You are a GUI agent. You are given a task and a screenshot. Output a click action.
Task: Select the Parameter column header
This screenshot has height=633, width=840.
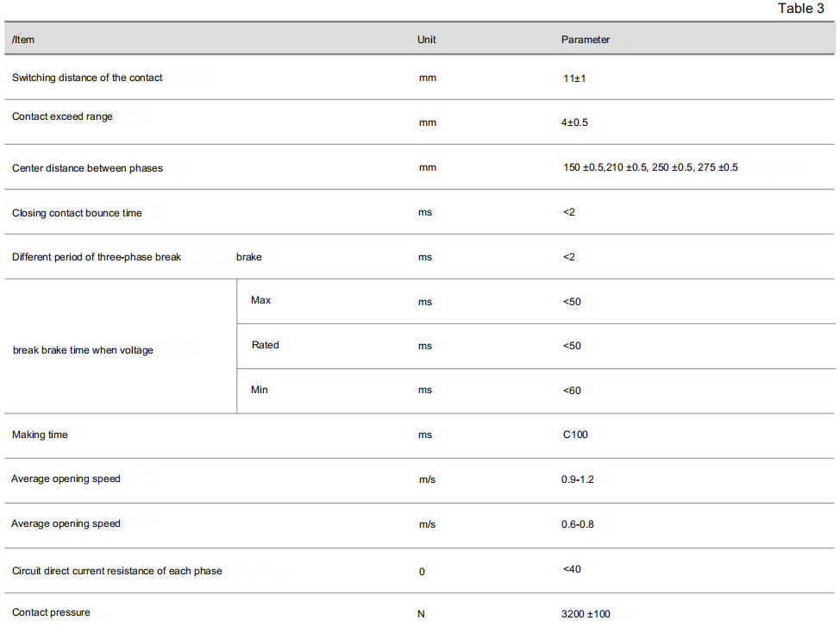tap(586, 40)
